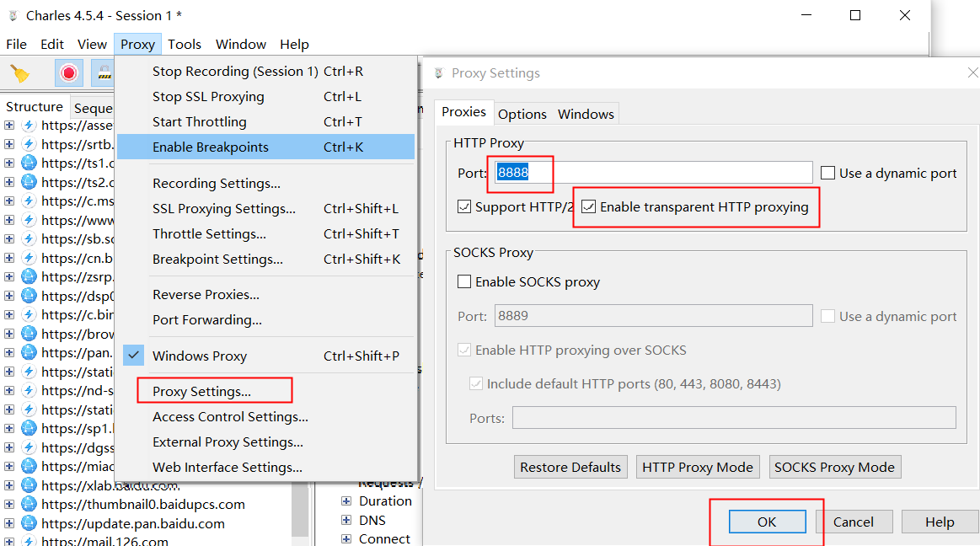Open the File menu
980x546 pixels.
(x=16, y=45)
